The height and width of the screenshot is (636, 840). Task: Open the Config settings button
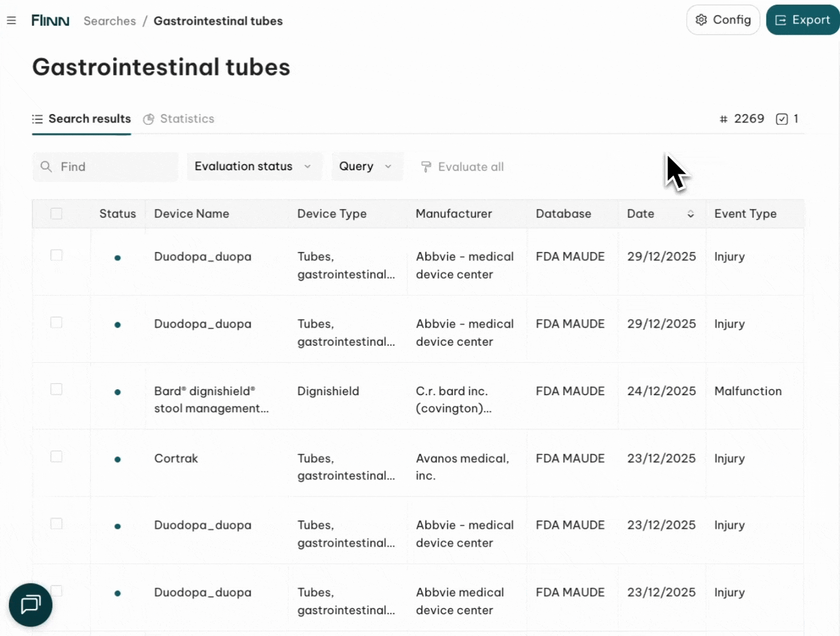(x=723, y=20)
